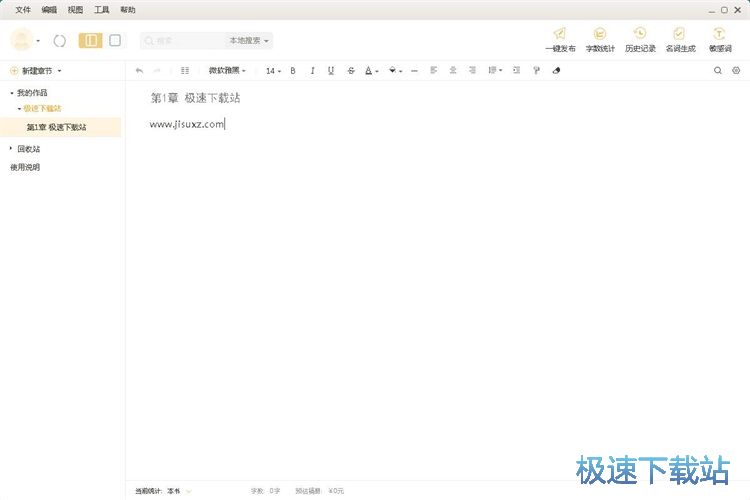Select the 极速下载站 book label
Viewport: 750px width, 500px height.
click(43, 109)
